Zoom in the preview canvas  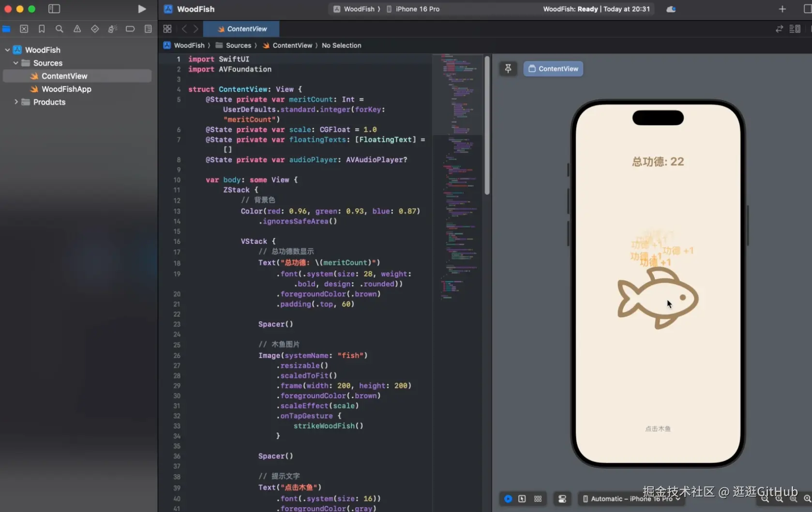pyautogui.click(x=807, y=498)
